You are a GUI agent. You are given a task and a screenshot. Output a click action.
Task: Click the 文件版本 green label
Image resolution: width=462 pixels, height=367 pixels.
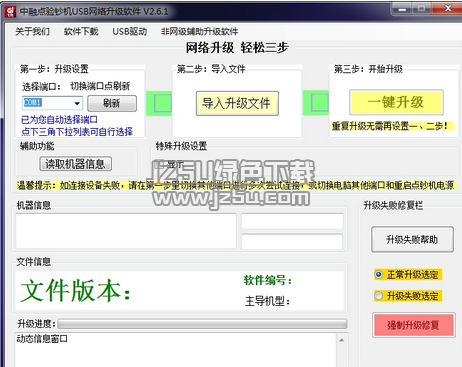click(76, 290)
